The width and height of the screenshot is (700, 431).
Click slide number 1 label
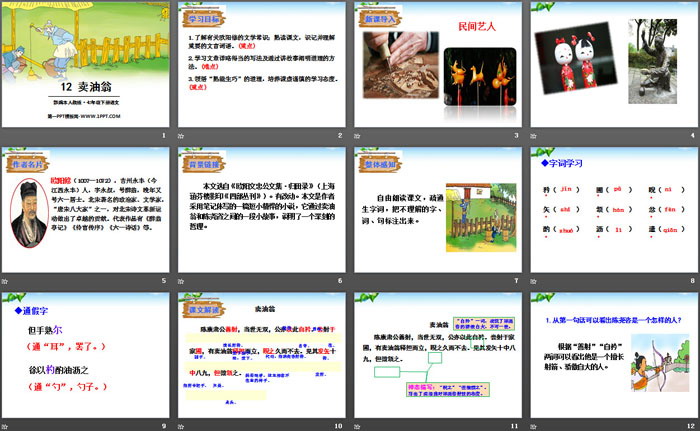click(164, 135)
